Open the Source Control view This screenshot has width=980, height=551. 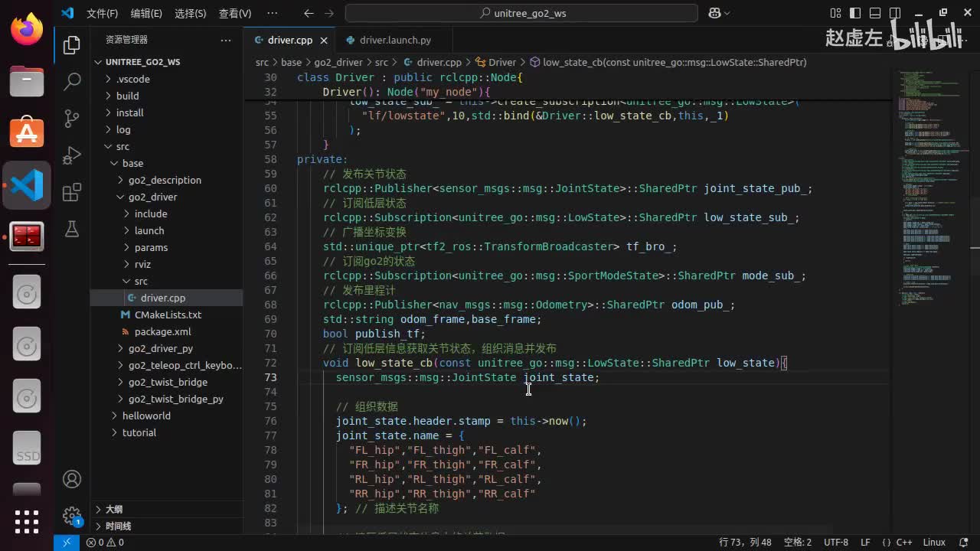click(x=72, y=119)
